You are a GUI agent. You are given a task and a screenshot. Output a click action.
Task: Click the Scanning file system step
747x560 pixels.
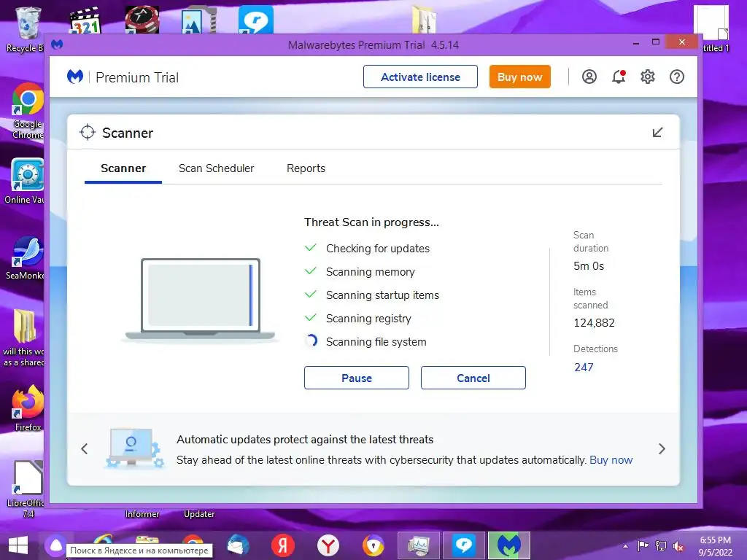[376, 342]
